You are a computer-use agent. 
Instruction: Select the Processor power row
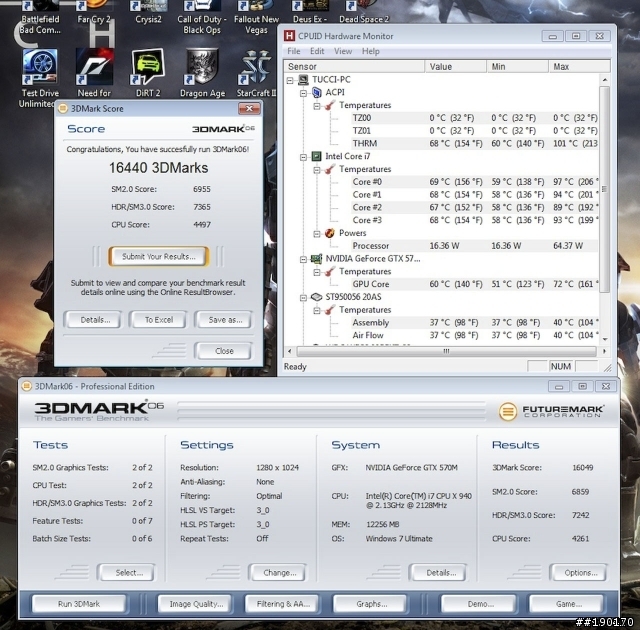coord(473,246)
